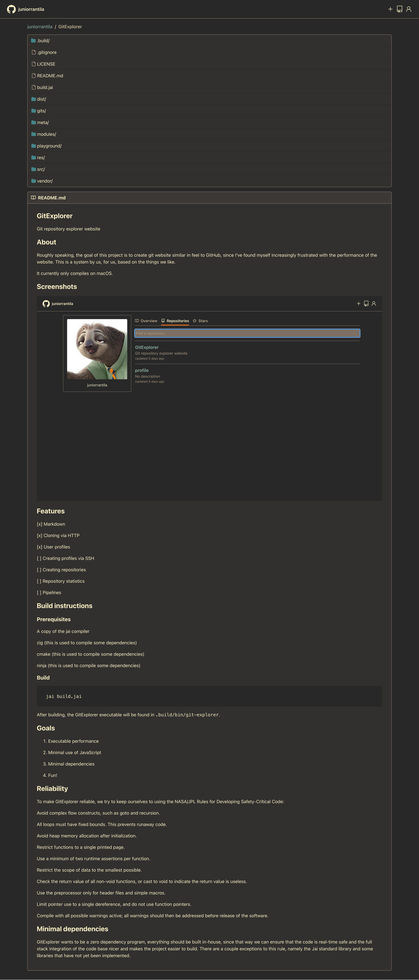
Task: Click the playground/ folder icon
Action: [x=33, y=146]
